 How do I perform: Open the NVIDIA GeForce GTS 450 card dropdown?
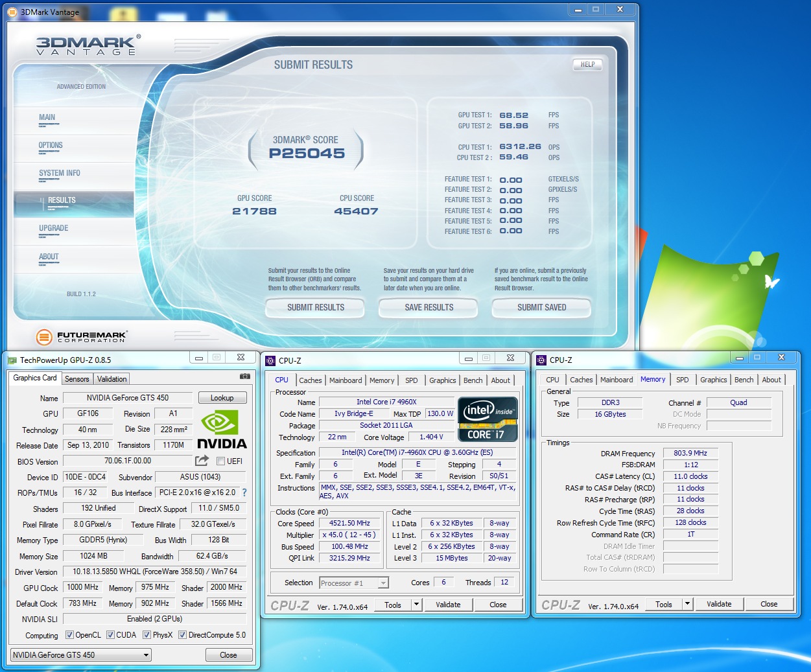[81, 655]
